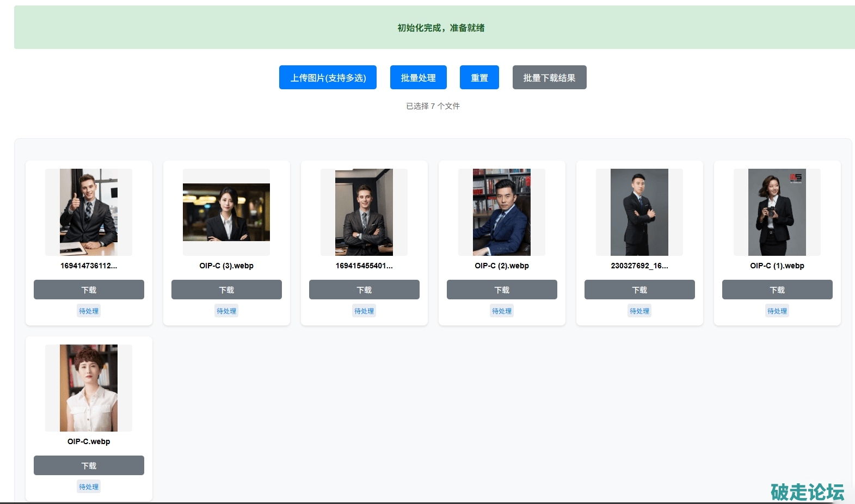The image size is (855, 504).
Task: Download the OIP-C (3).webp result
Action: click(226, 290)
